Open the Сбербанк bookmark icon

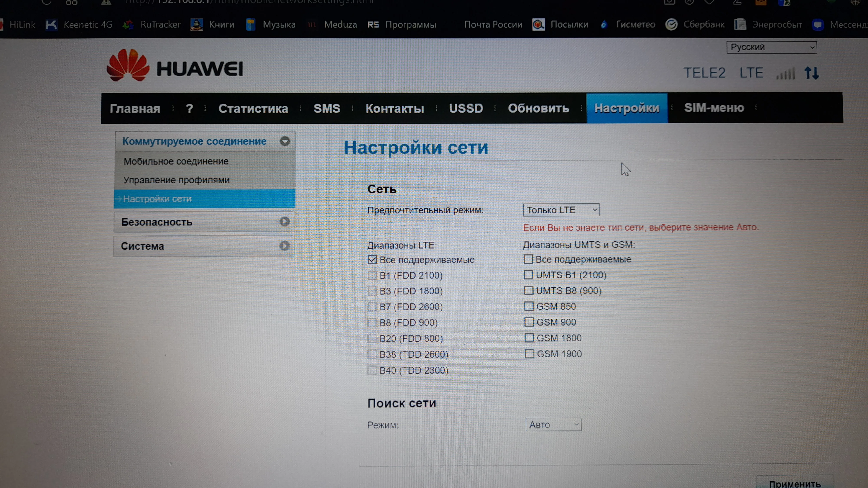[671, 25]
